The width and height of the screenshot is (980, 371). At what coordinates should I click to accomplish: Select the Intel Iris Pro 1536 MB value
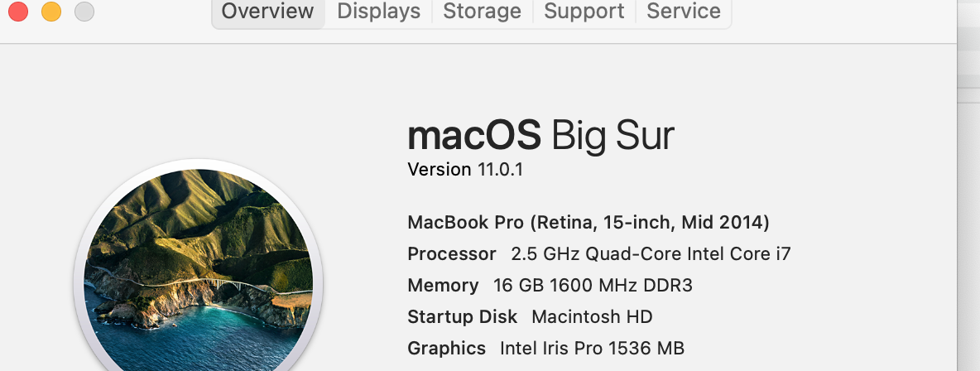pyautogui.click(x=592, y=349)
